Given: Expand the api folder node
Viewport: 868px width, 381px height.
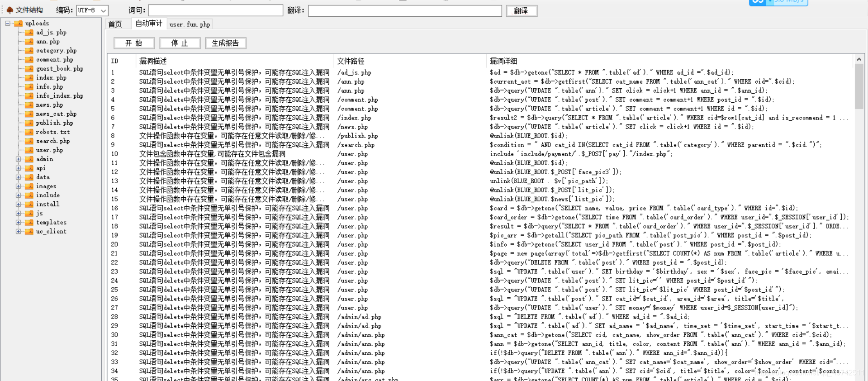Looking at the screenshot, I should (19, 168).
